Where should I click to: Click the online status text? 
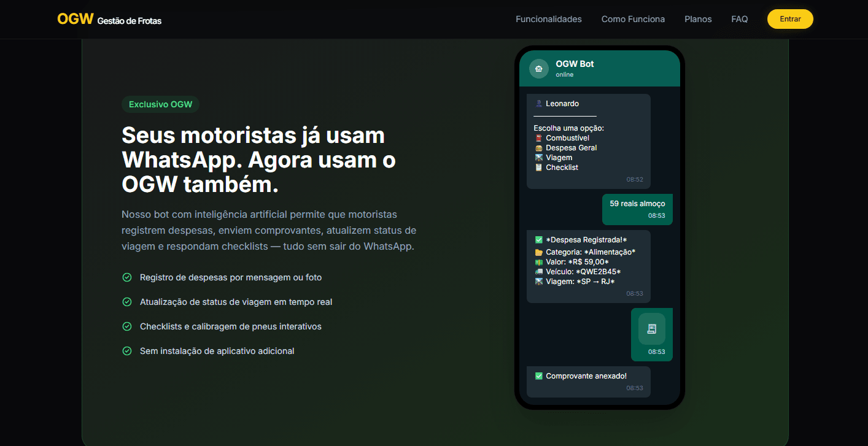(x=565, y=75)
